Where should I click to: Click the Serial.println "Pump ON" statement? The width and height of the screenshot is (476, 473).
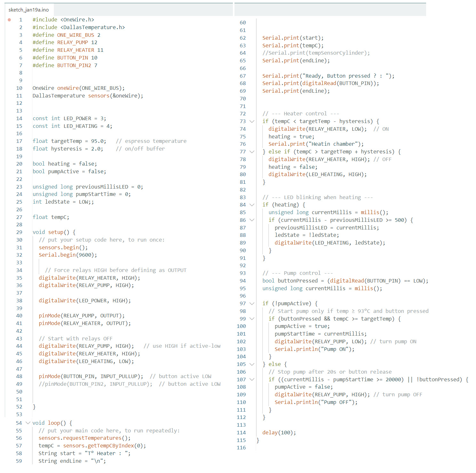(314, 349)
